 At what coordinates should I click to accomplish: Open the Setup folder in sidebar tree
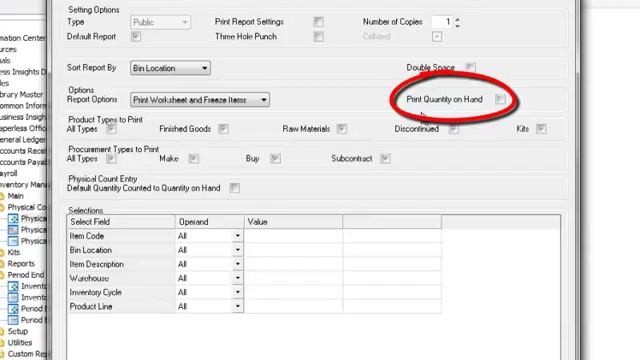coord(18,331)
